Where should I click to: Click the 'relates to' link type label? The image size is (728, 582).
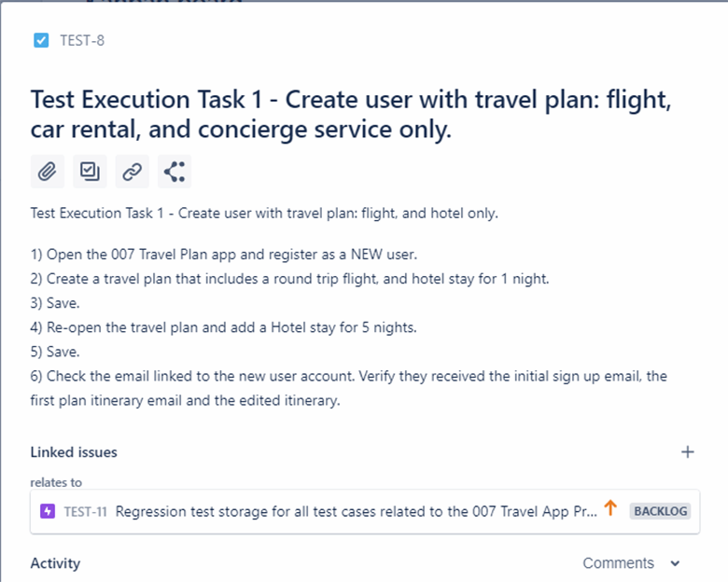pos(56,482)
